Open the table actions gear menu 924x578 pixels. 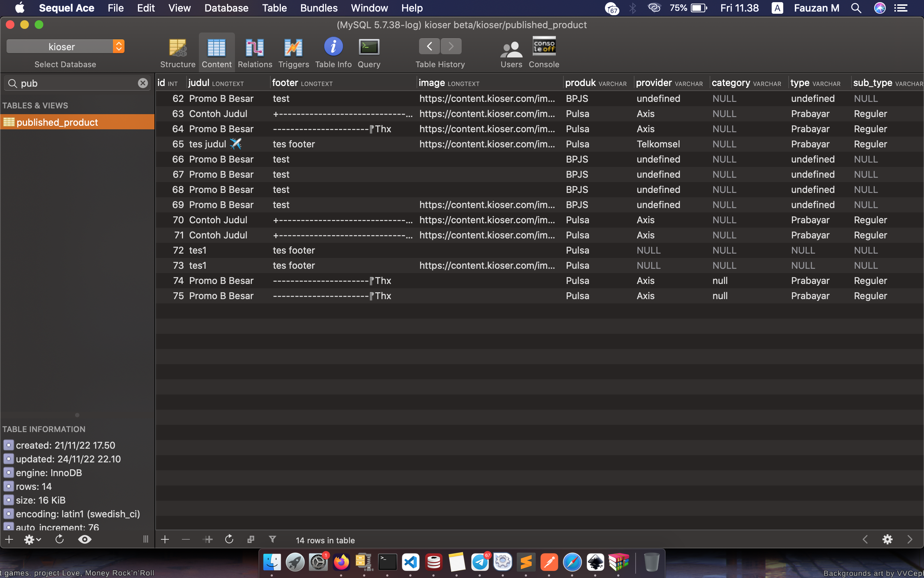coord(32,539)
